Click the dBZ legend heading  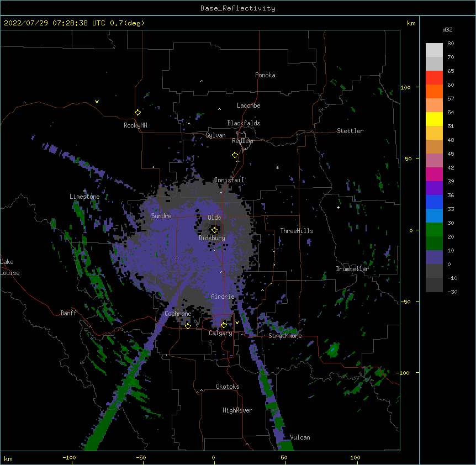(x=447, y=30)
